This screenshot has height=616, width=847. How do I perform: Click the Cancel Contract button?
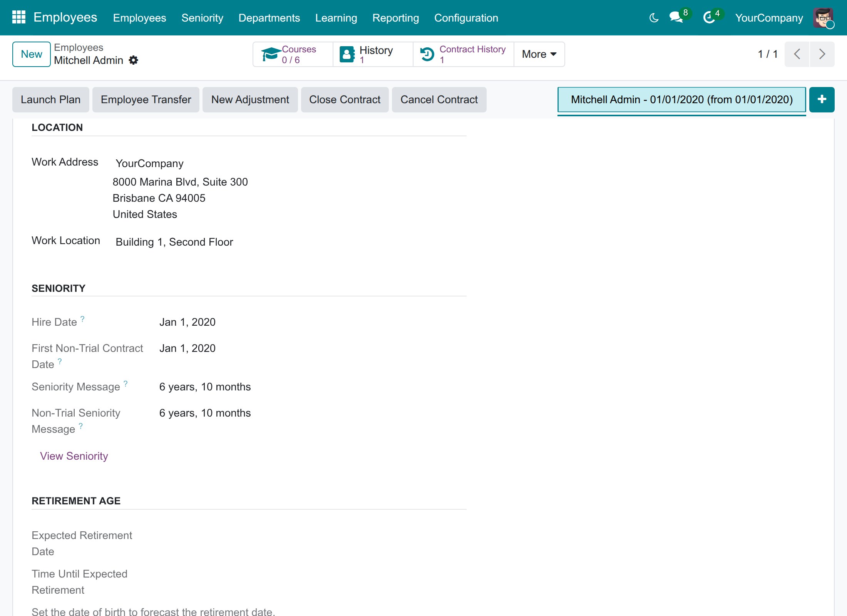[x=439, y=100]
